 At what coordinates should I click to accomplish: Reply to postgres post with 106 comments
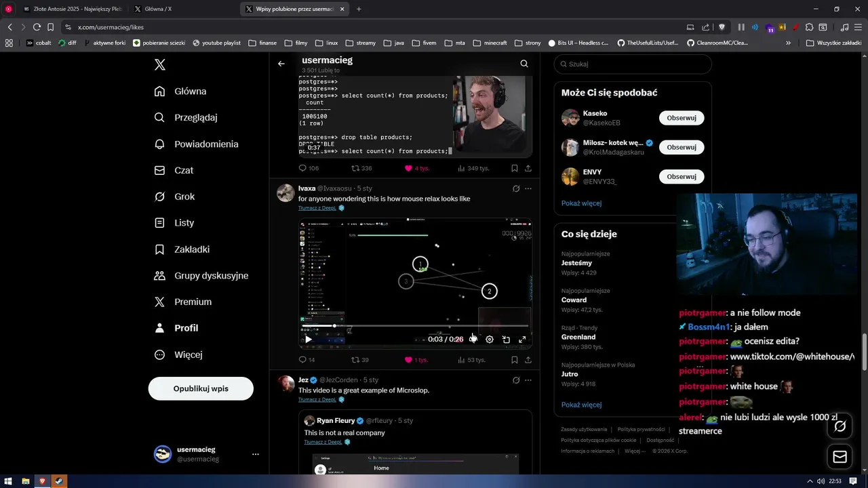tap(309, 168)
